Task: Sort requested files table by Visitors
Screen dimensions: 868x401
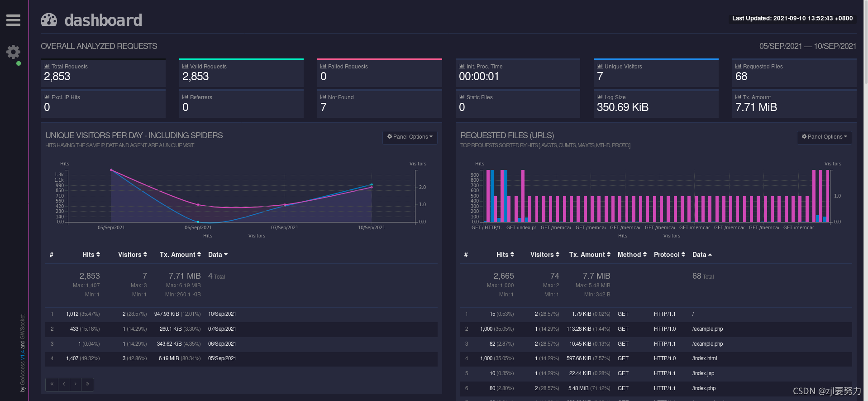Action: coord(545,255)
